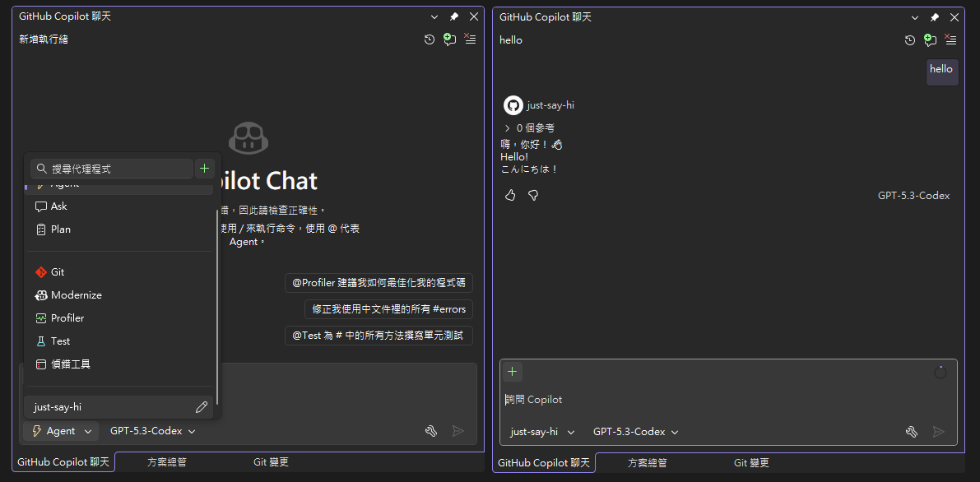The width and height of the screenshot is (980, 482).
Task: Switch to 方案總管 tab in right window
Action: point(648,463)
